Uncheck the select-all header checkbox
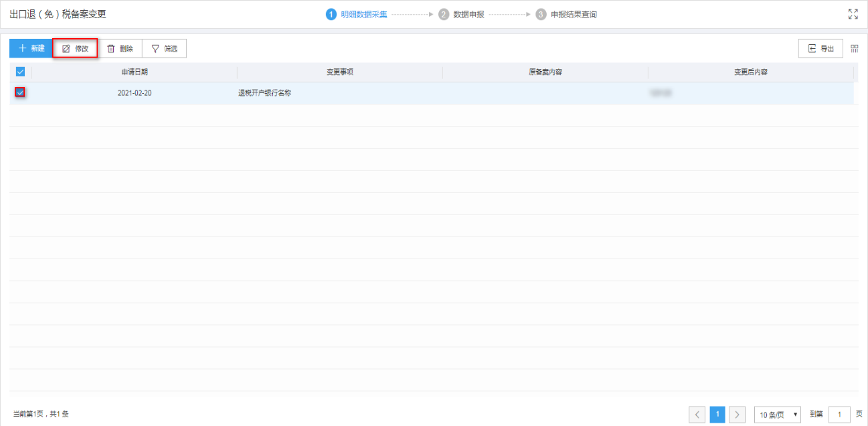This screenshot has width=868, height=426. (21, 71)
